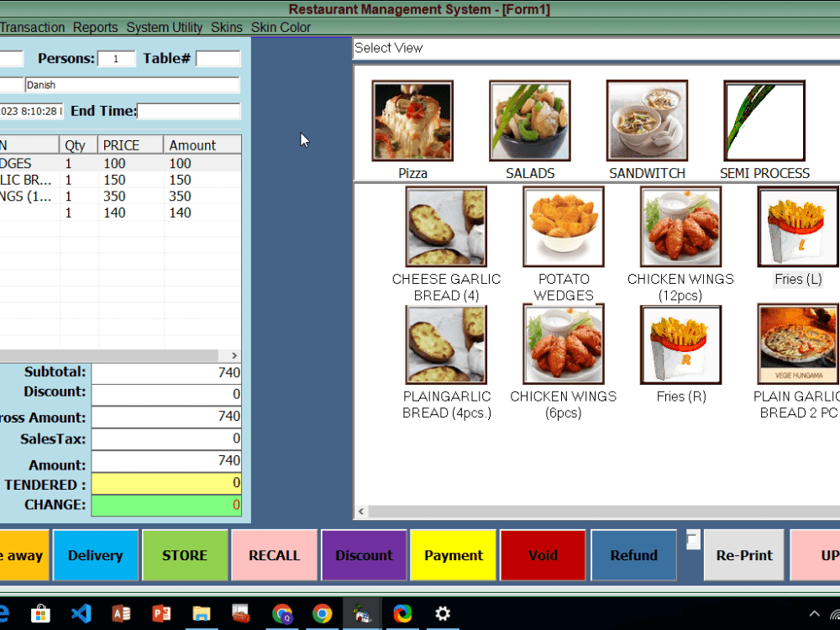Add Fries (R) via its picture
Viewport: 840px width, 630px height.
(x=680, y=344)
